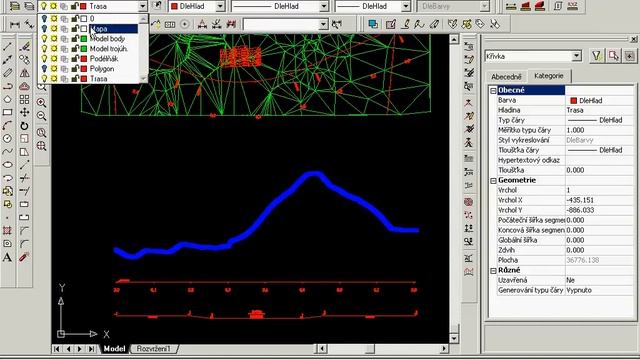Image resolution: width=640 pixels, height=360 pixels.
Task: Select the Trim tool
Action: pos(24,178)
